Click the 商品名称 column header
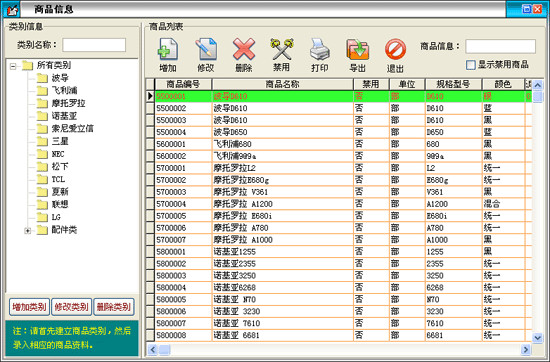 pos(282,84)
